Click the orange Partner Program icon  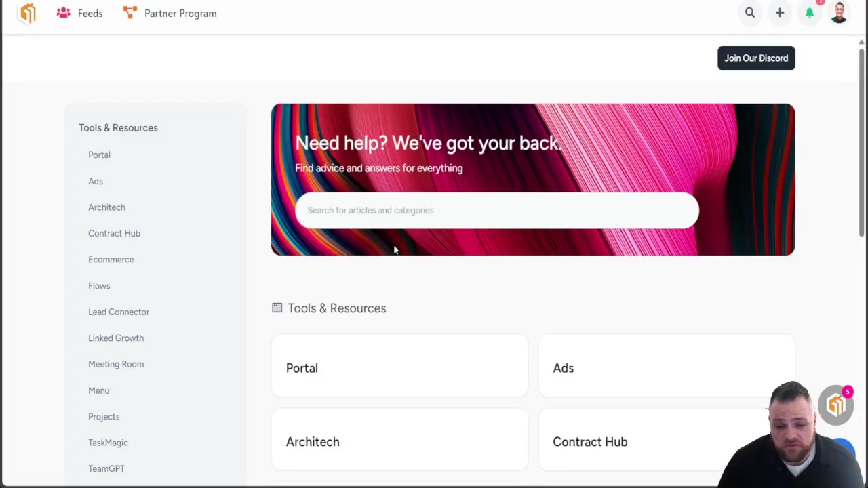point(130,13)
